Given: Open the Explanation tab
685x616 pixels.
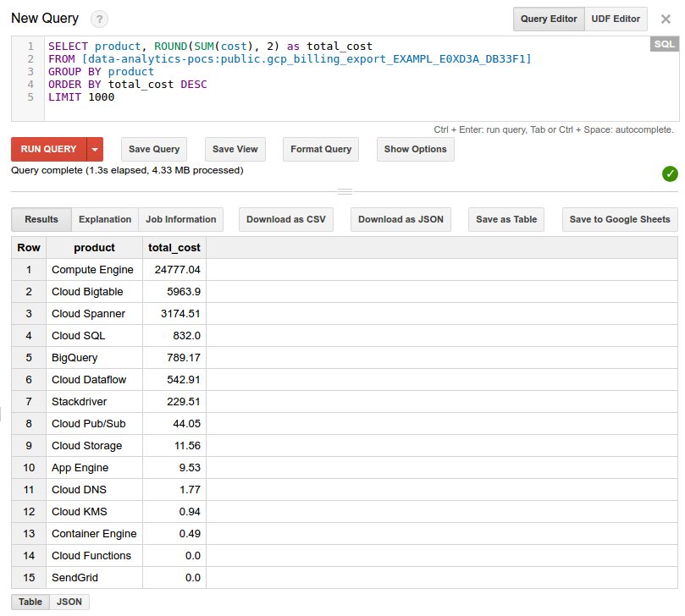Looking at the screenshot, I should click(x=105, y=219).
